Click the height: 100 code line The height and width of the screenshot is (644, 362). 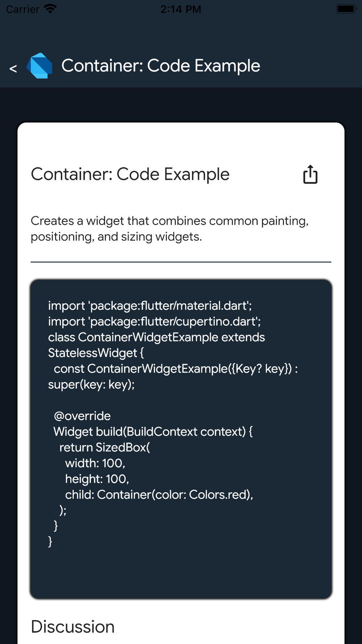(x=97, y=479)
